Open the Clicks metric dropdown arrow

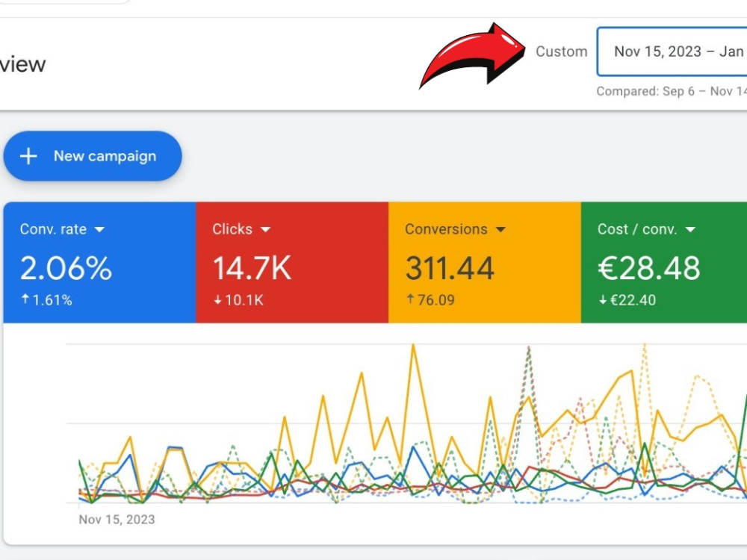coord(265,229)
